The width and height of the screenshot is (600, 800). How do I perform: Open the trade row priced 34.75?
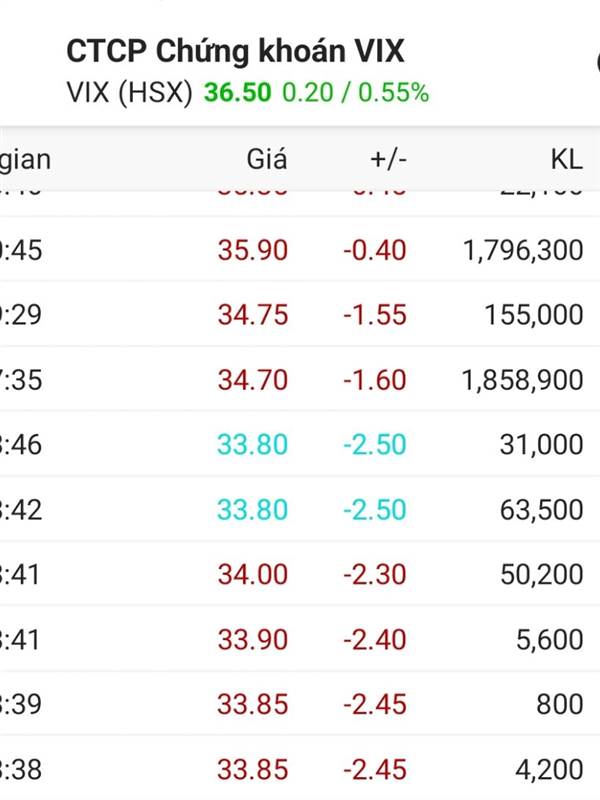pyautogui.click(x=300, y=314)
